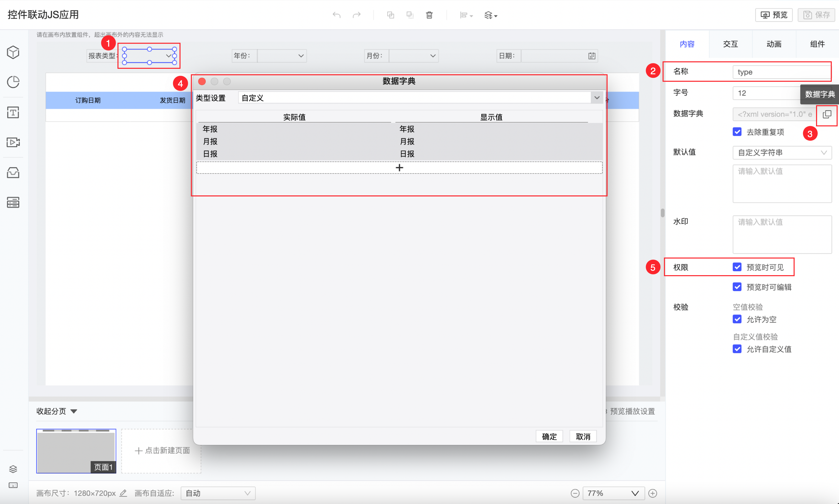Viewport: 839px width, 504px height.
Task: Click the undo arrow icon
Action: pos(336,15)
